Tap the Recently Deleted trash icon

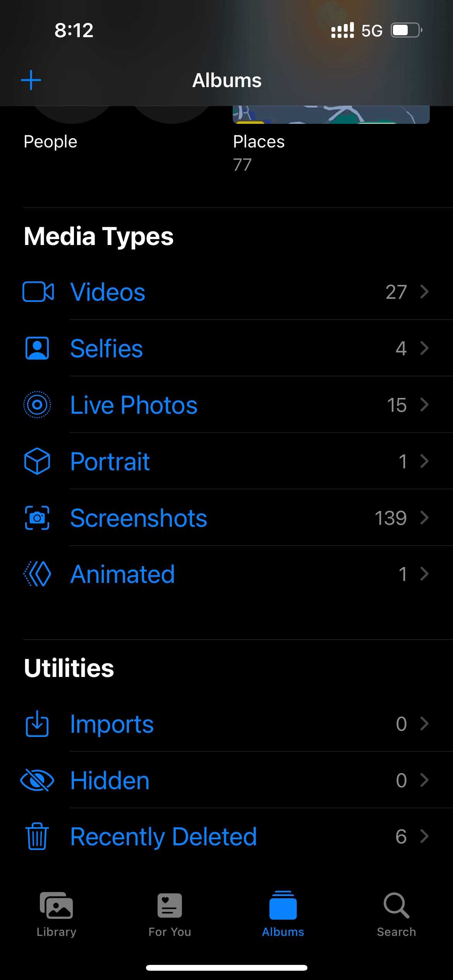point(37,837)
